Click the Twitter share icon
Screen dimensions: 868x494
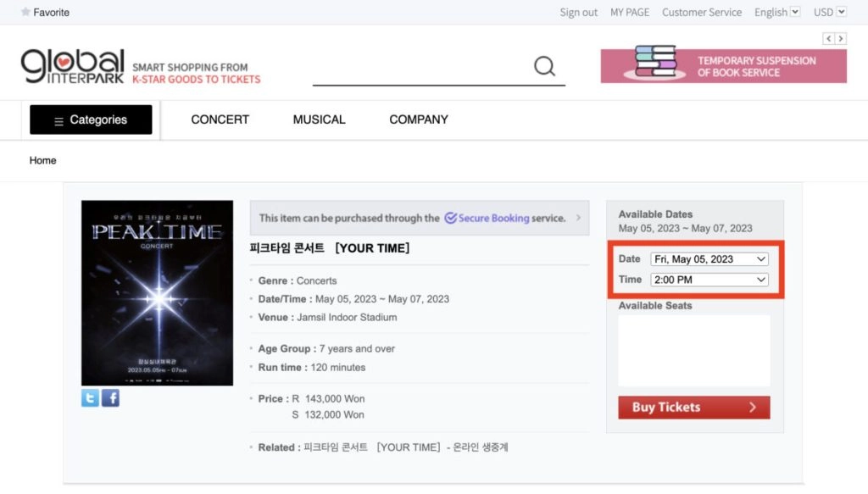90,397
